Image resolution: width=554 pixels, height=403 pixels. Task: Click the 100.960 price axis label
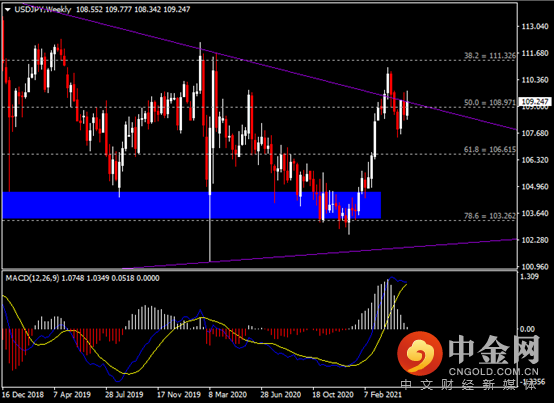coord(535,267)
